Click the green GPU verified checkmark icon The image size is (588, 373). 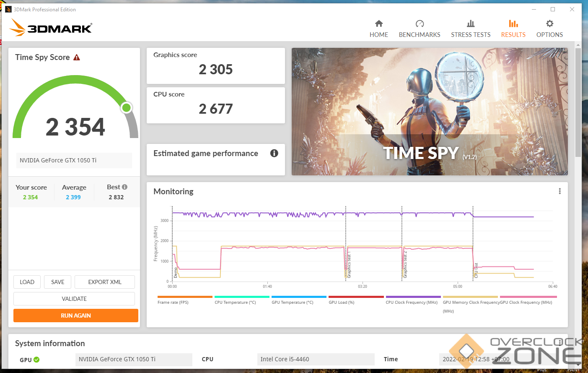[36, 360]
